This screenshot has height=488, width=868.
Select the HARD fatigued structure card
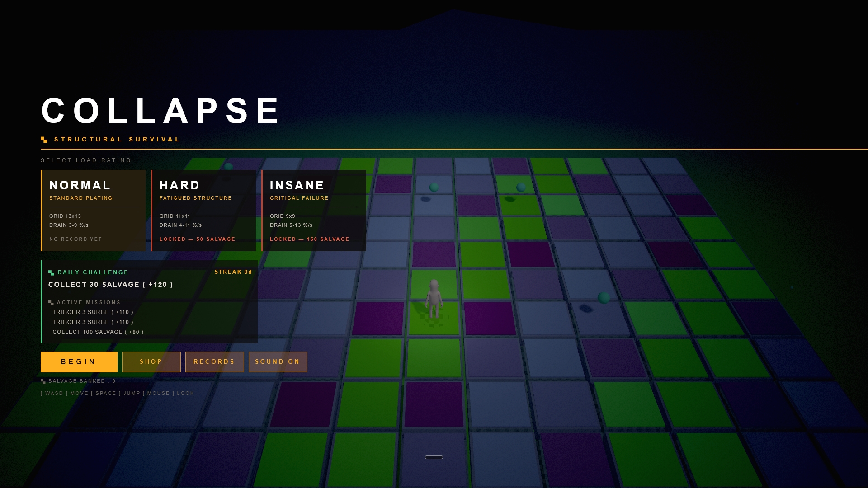203,211
